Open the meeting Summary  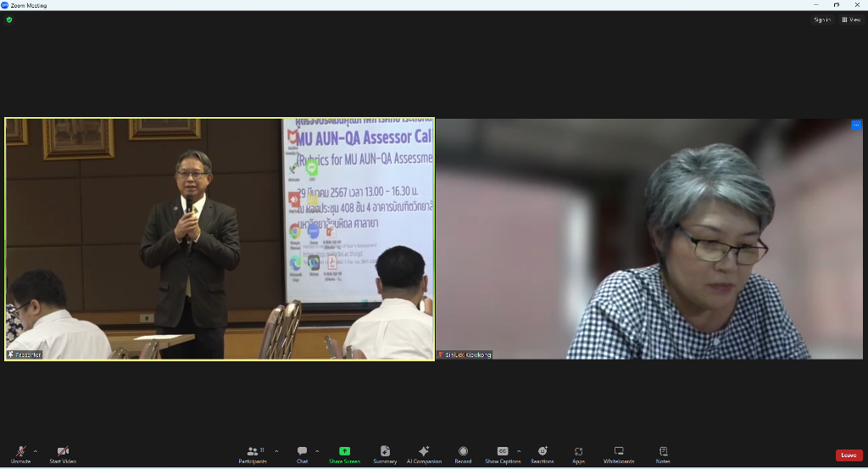tap(385, 454)
